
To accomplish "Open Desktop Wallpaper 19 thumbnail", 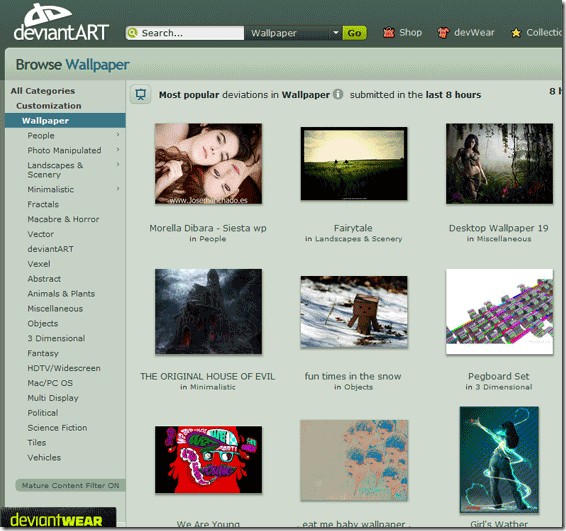I will pos(499,164).
